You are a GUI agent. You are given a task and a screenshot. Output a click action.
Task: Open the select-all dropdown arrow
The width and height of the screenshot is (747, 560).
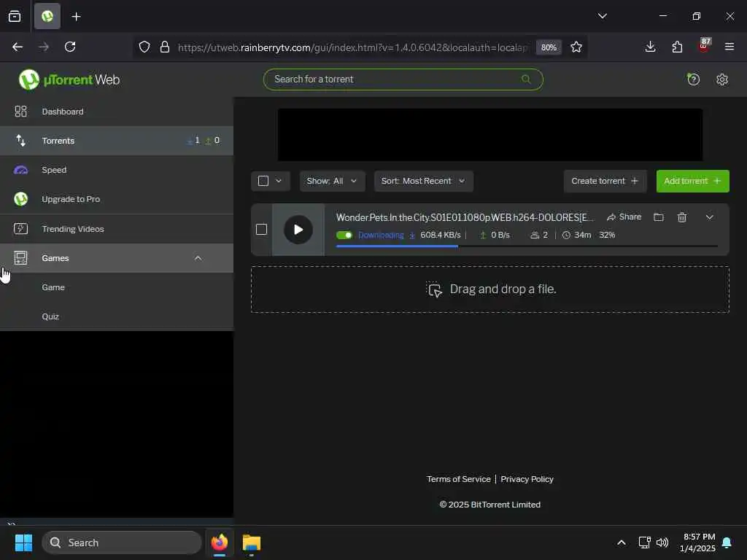point(279,181)
